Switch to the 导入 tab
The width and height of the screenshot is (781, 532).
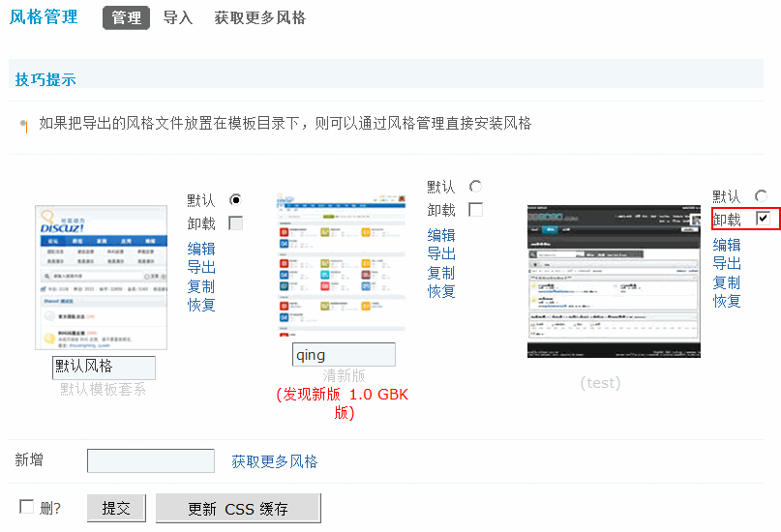tap(178, 17)
